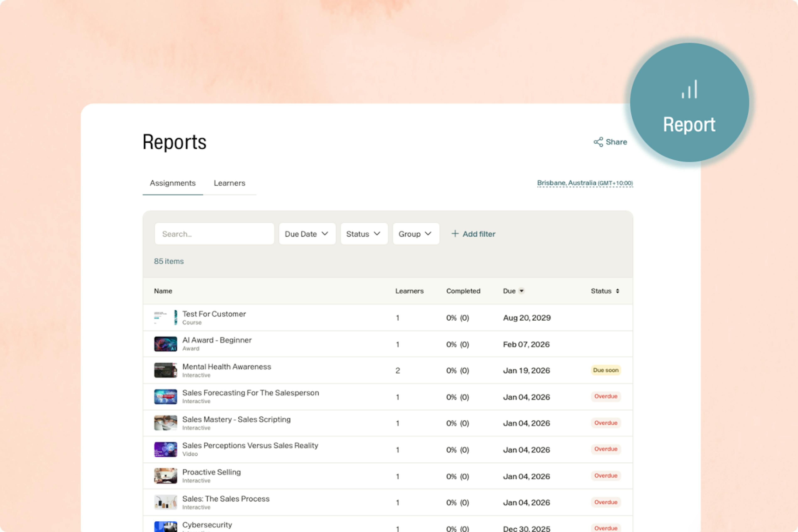
Task: Click Overdue badge for Proactive Selling
Action: click(606, 476)
